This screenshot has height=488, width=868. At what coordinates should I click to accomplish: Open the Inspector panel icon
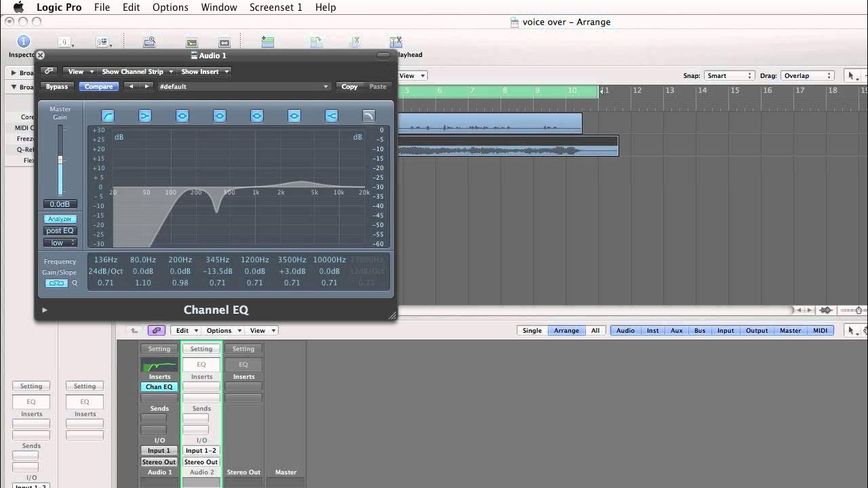click(24, 42)
